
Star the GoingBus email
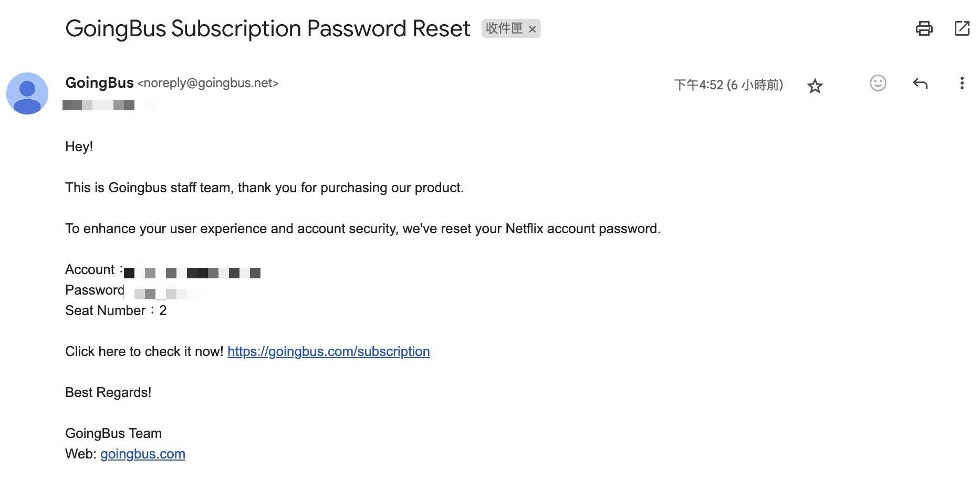click(815, 86)
